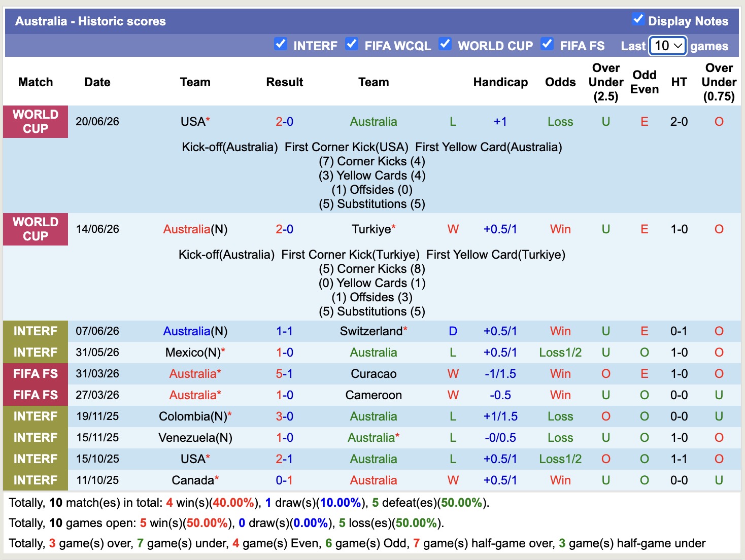745x560 pixels.
Task: Open the Colombia(N) team link
Action: coord(193,416)
